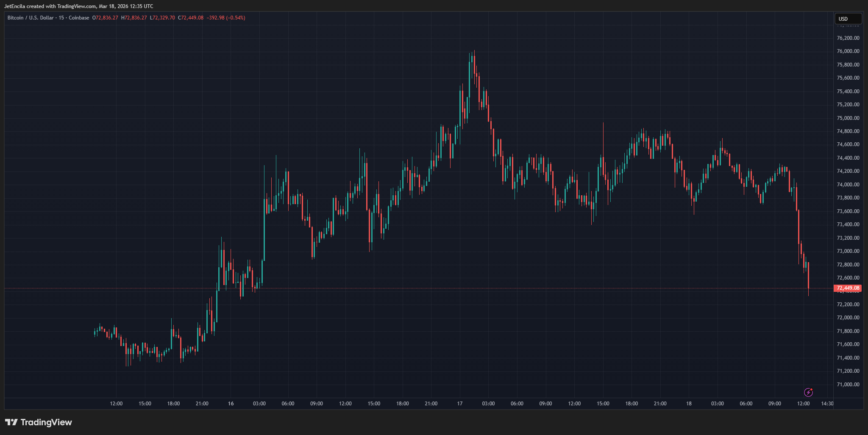The width and height of the screenshot is (868, 435).
Task: Click the close value C72,449.08 in the legend
Action: [x=191, y=18]
